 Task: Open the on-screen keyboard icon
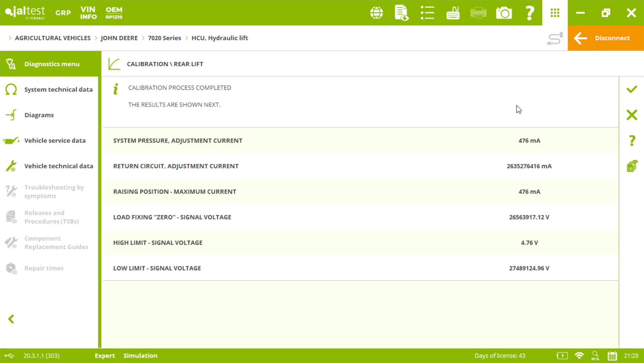pos(453,13)
